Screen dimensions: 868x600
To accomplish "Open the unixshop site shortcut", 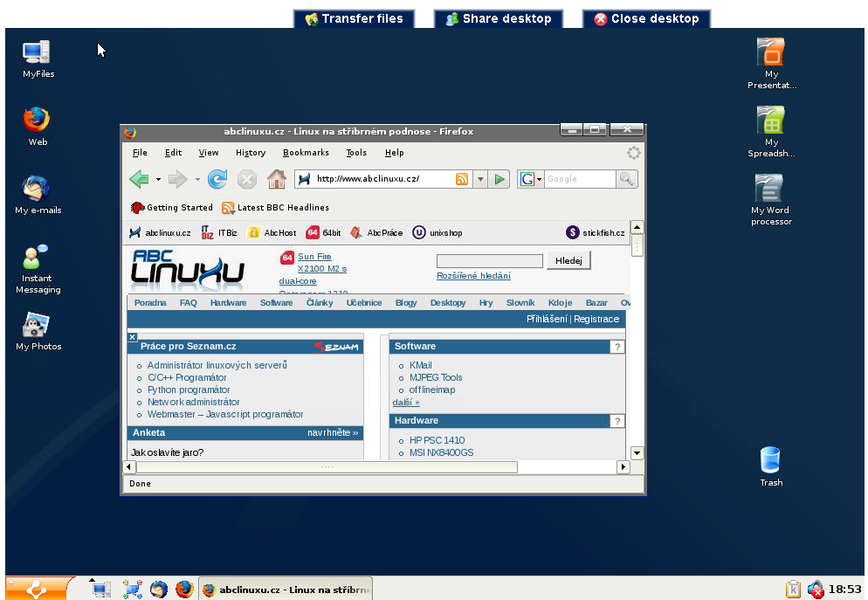I will [x=437, y=233].
